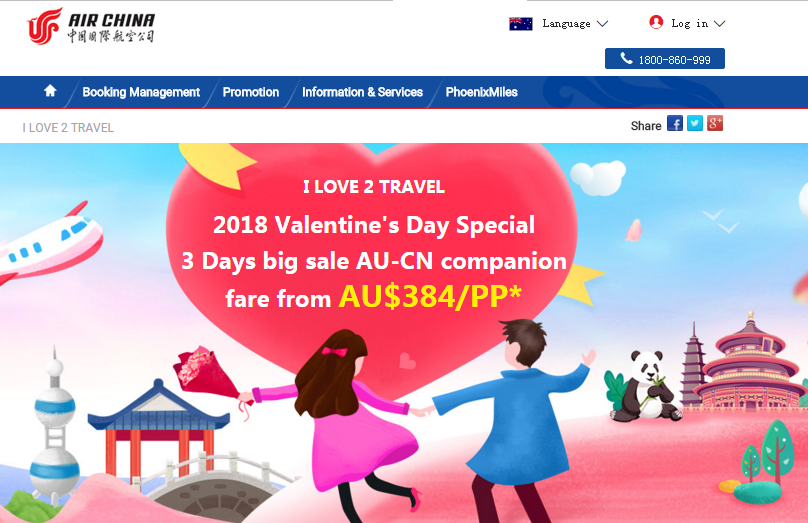
Task: Expand the Log in dropdown chevron
Action: pyautogui.click(x=719, y=24)
